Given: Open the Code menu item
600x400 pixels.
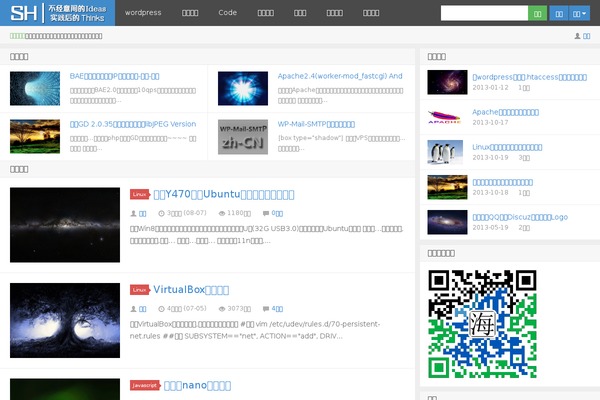Looking at the screenshot, I should pos(227,13).
